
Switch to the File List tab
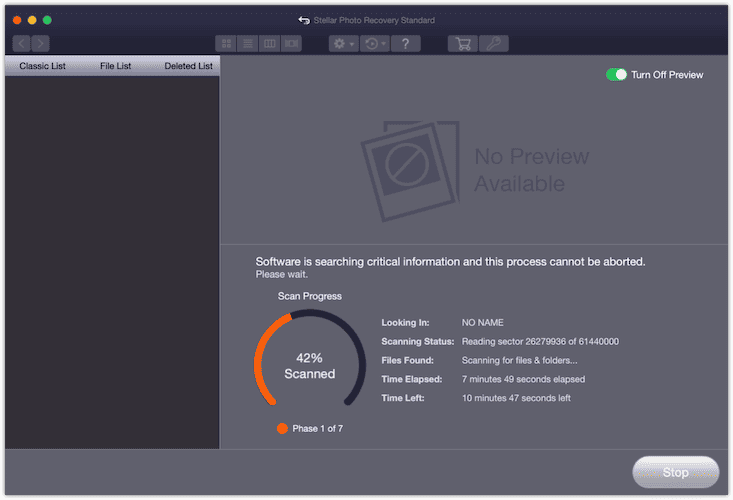pos(115,66)
